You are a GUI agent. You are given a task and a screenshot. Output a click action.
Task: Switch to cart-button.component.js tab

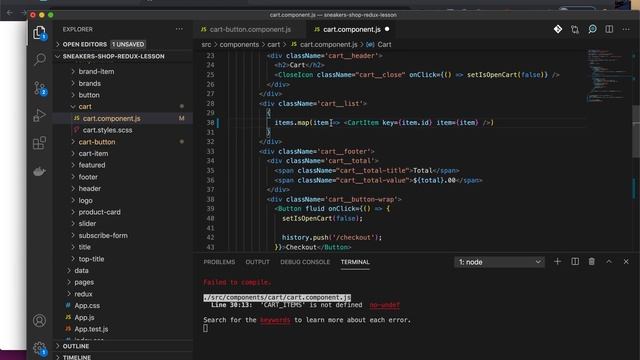tap(249, 29)
